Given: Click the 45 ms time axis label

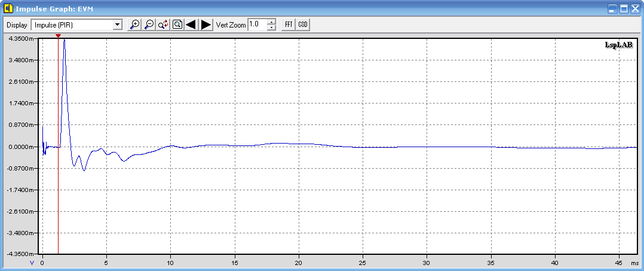Looking at the screenshot, I should pyautogui.click(x=619, y=263).
